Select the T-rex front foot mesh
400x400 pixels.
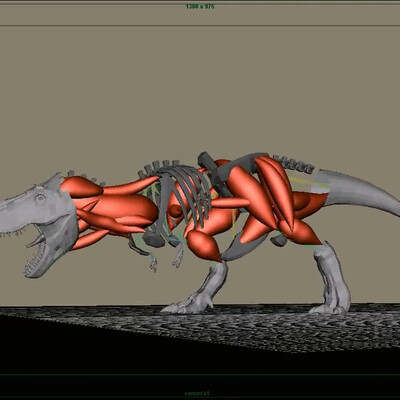pyautogui.click(x=195, y=288)
